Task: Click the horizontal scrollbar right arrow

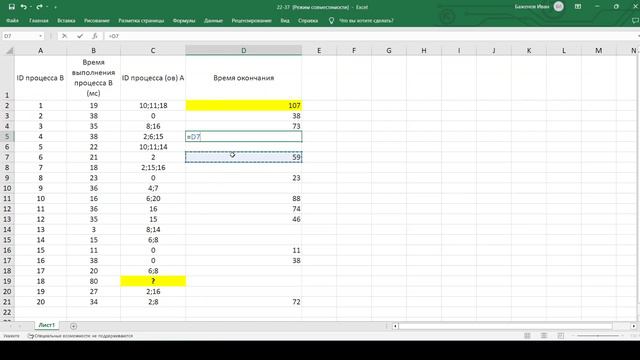Action: (x=633, y=326)
